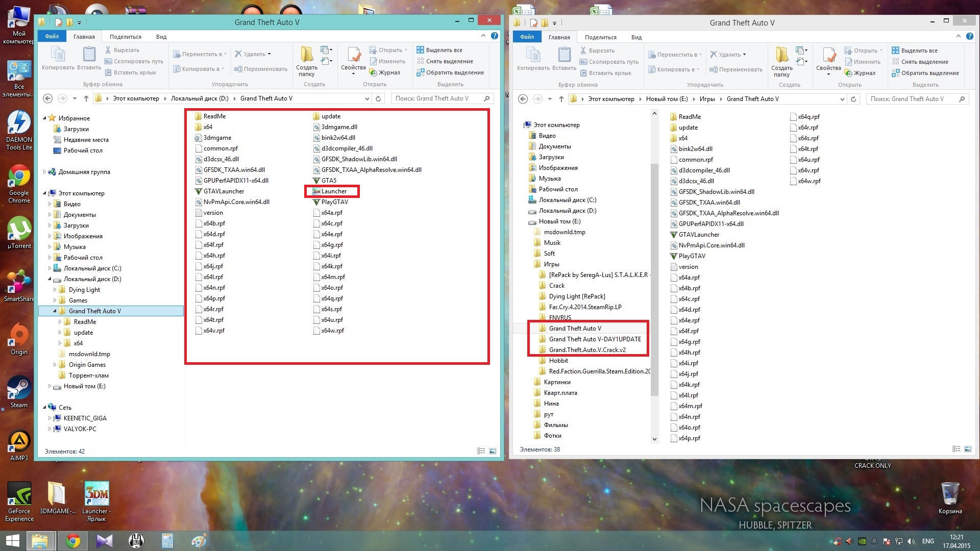
Task: Open Журнал in right window ribbon
Action: 860,73
